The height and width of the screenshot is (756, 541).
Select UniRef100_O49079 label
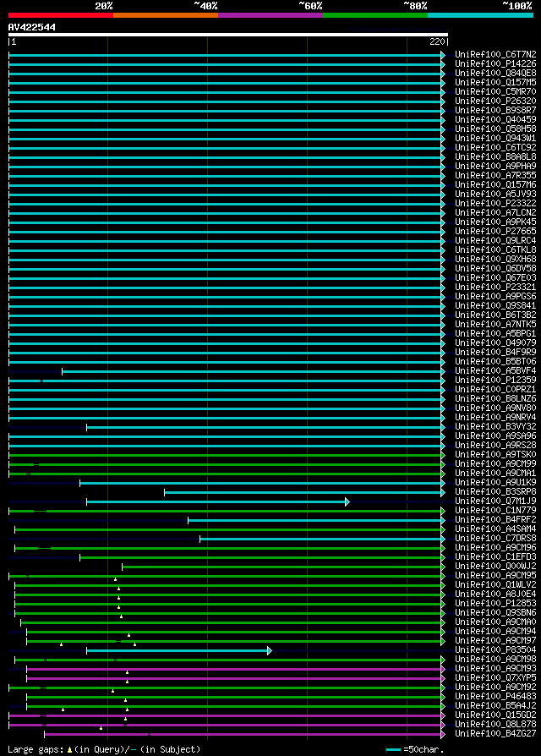(x=495, y=343)
